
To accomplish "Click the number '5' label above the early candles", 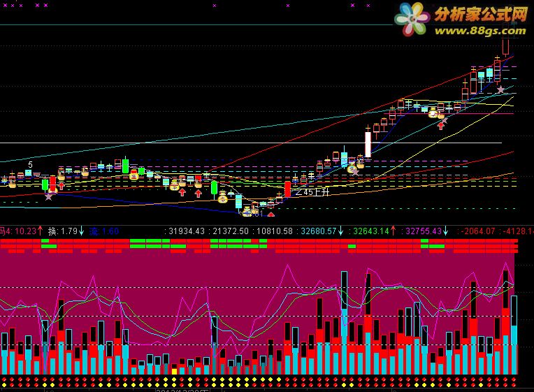I will pyautogui.click(x=30, y=165).
